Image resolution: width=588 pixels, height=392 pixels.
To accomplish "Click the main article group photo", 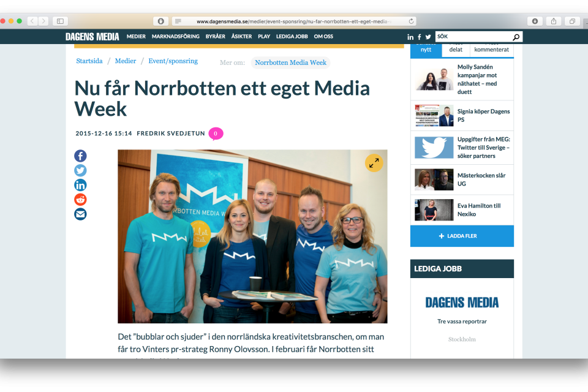I will click(252, 236).
